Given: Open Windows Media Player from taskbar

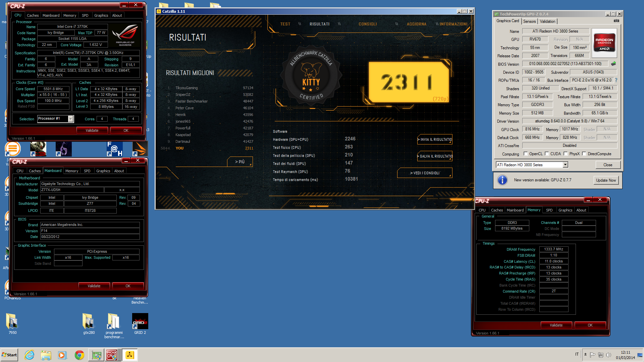Looking at the screenshot, I should pos(62,355).
